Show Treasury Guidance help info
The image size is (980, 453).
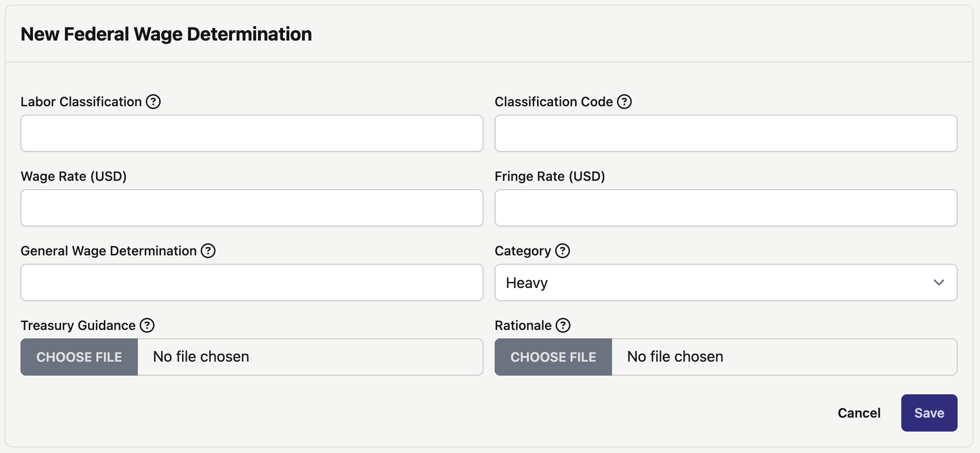(x=147, y=325)
